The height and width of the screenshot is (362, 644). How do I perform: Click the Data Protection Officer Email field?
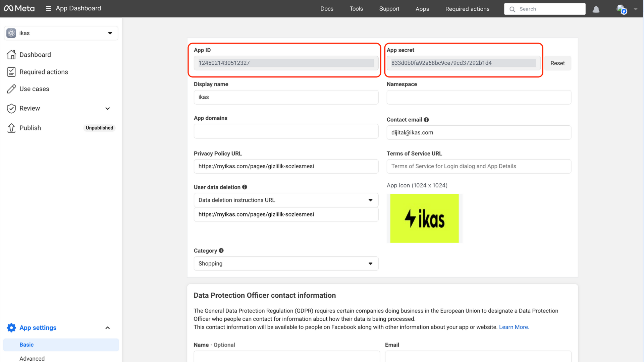click(478, 356)
